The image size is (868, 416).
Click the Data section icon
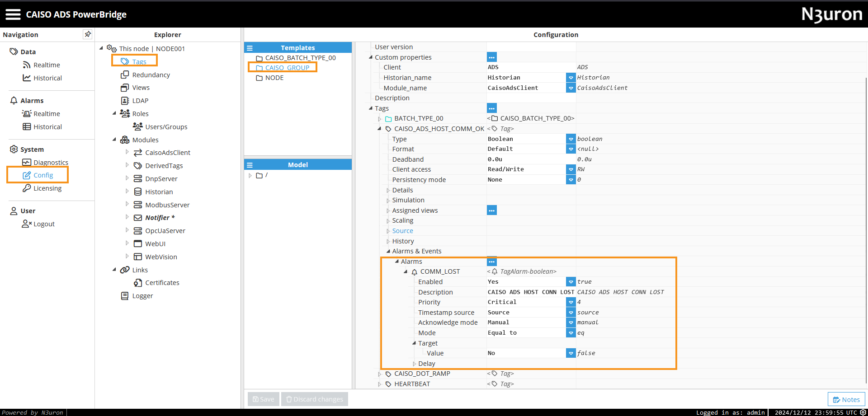coord(14,52)
